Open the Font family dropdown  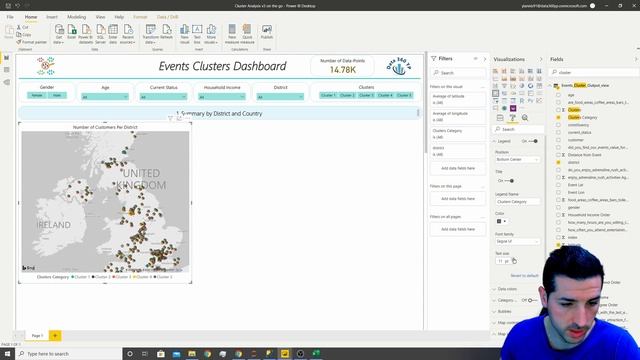tap(517, 242)
